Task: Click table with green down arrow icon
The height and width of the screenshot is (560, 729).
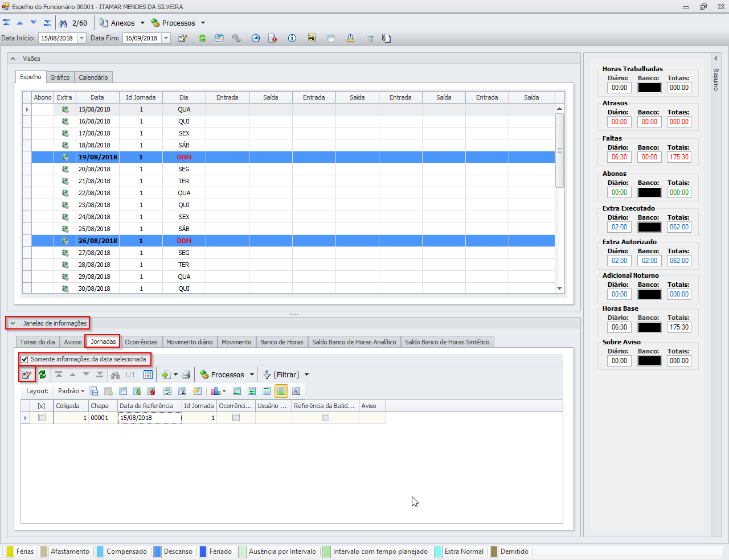Action: pos(137,391)
